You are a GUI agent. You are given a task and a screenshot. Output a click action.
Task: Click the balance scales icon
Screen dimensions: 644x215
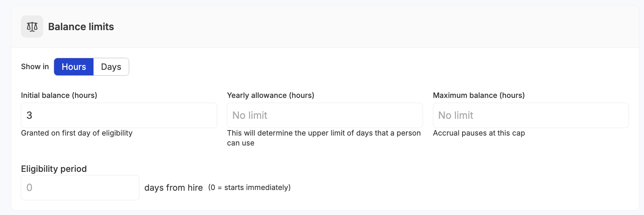pos(32,26)
